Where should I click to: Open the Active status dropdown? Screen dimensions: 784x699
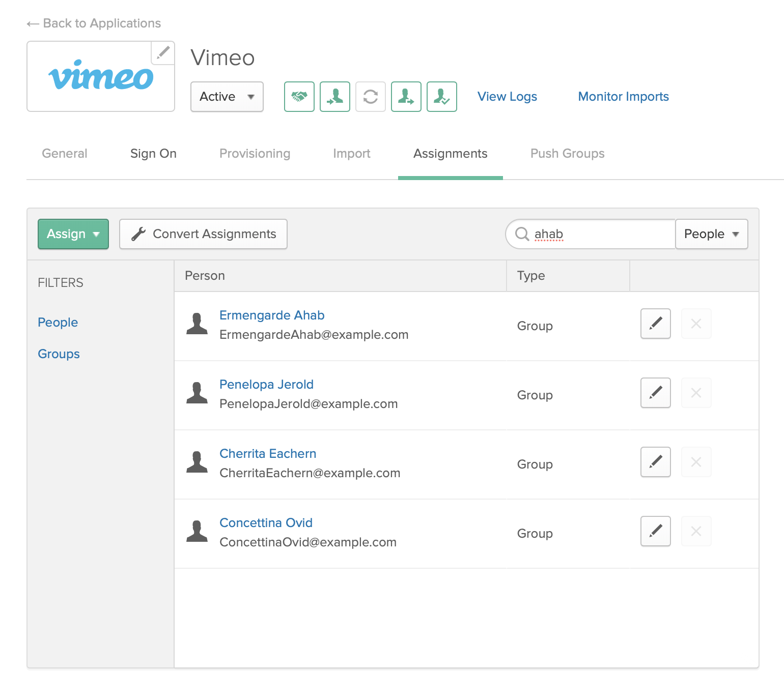coord(227,97)
